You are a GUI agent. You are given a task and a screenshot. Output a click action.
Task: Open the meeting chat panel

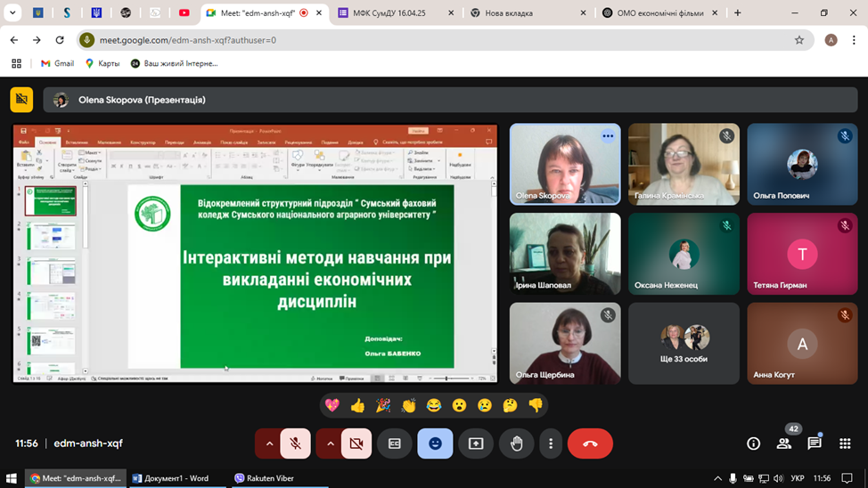click(814, 443)
